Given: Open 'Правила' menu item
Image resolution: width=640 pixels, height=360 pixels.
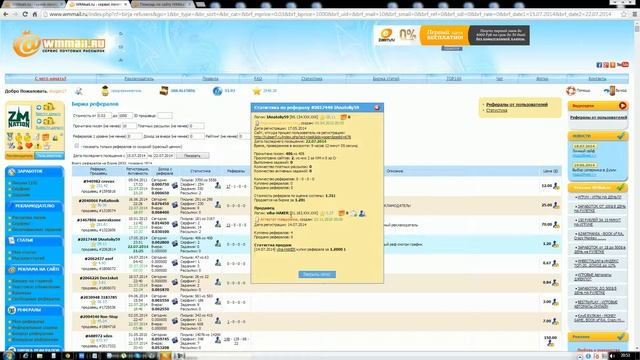Looking at the screenshot, I should [x=210, y=78].
